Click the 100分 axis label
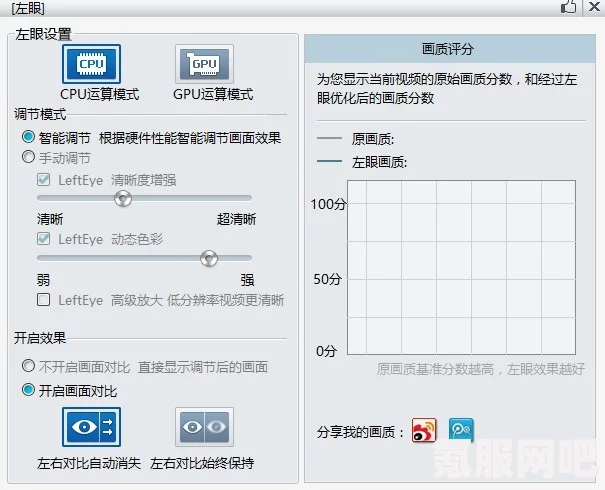The height and width of the screenshot is (490, 605). tap(328, 204)
